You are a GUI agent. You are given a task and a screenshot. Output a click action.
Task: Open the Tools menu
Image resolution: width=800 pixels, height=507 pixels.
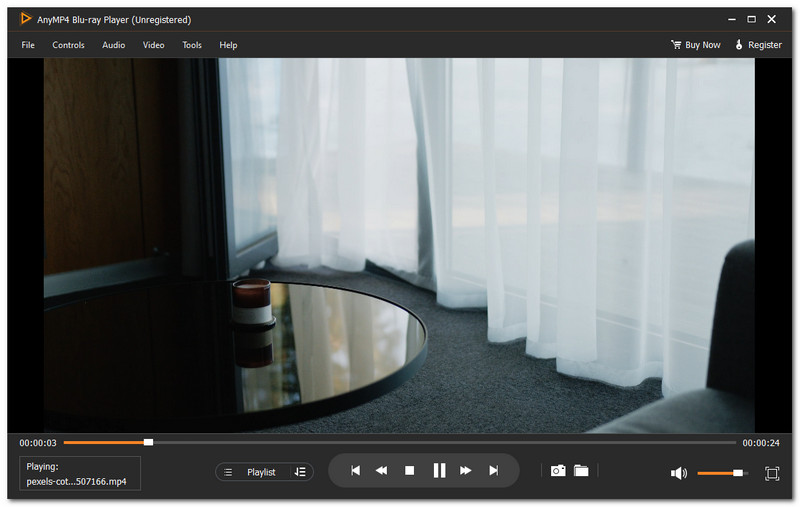coord(192,45)
